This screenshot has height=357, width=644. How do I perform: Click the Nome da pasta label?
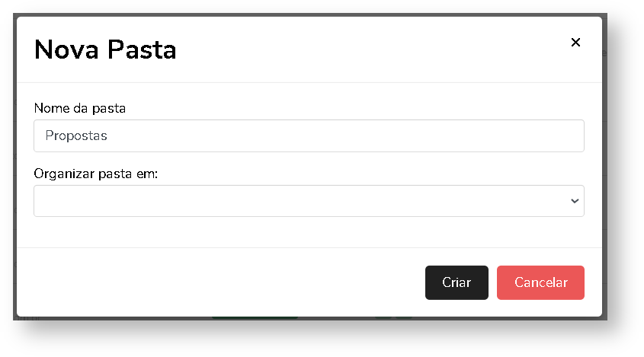[x=80, y=108]
